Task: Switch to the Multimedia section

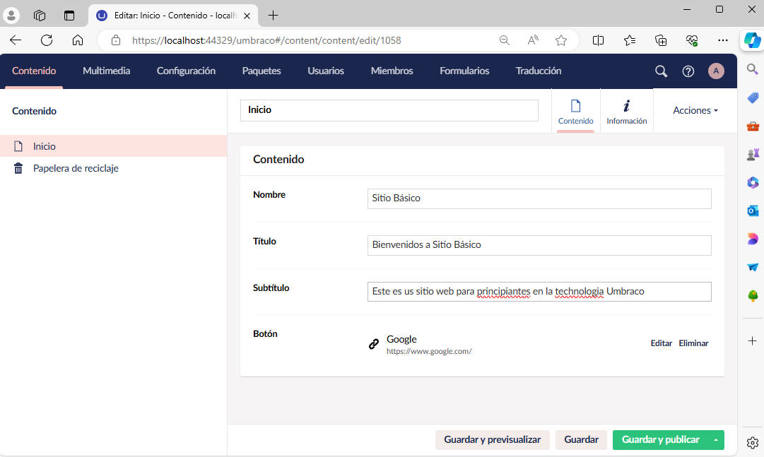Action: 106,71
